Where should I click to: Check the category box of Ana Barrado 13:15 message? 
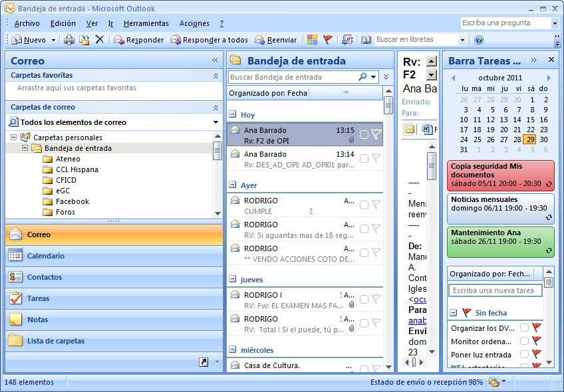364,134
